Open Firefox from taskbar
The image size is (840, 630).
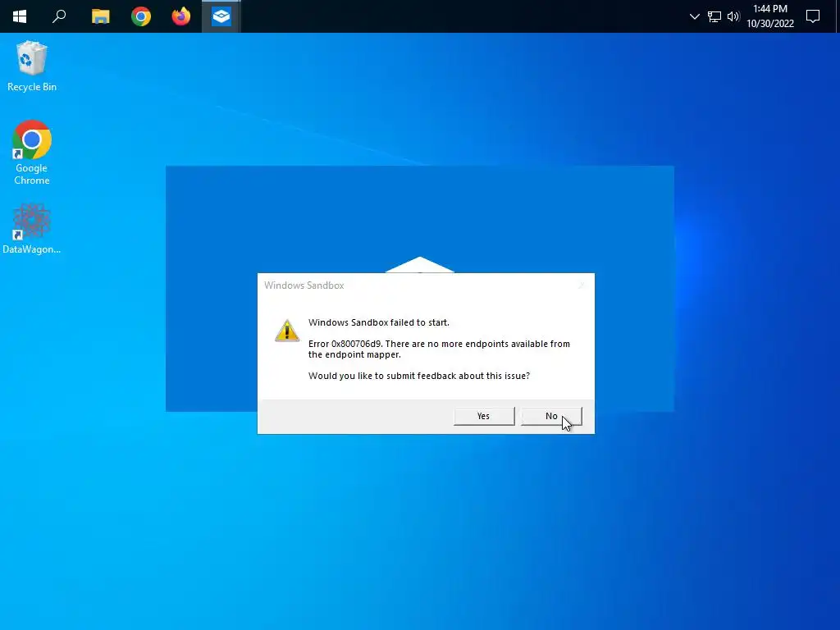[181, 16]
